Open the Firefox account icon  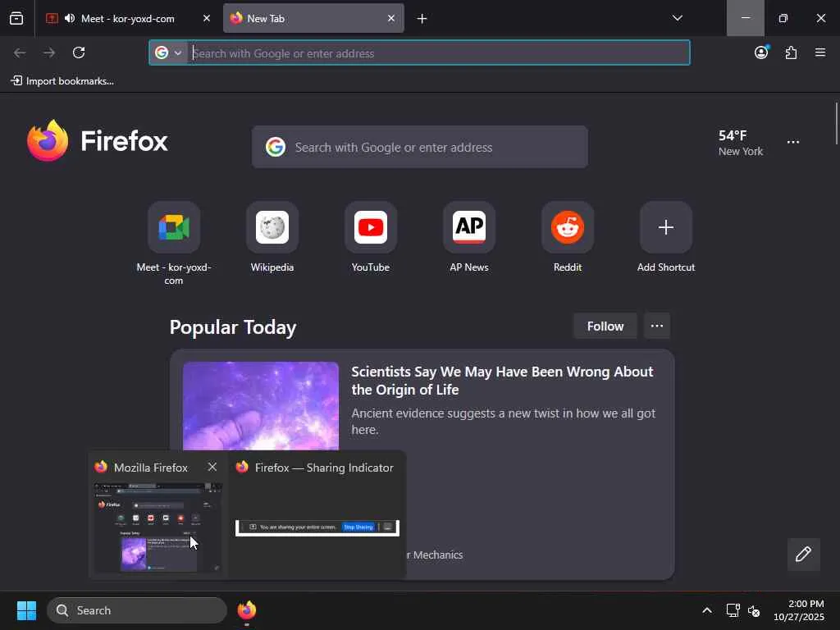tap(761, 52)
